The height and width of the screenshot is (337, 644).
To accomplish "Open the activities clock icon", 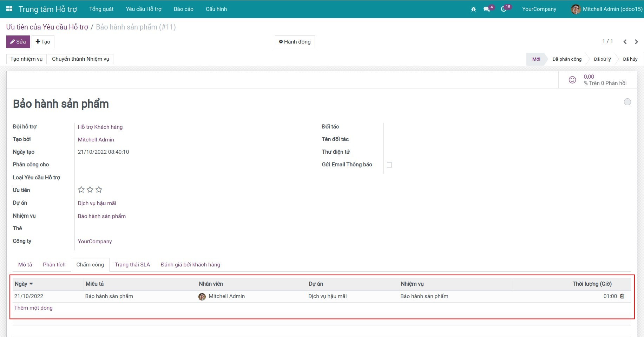I will [504, 9].
